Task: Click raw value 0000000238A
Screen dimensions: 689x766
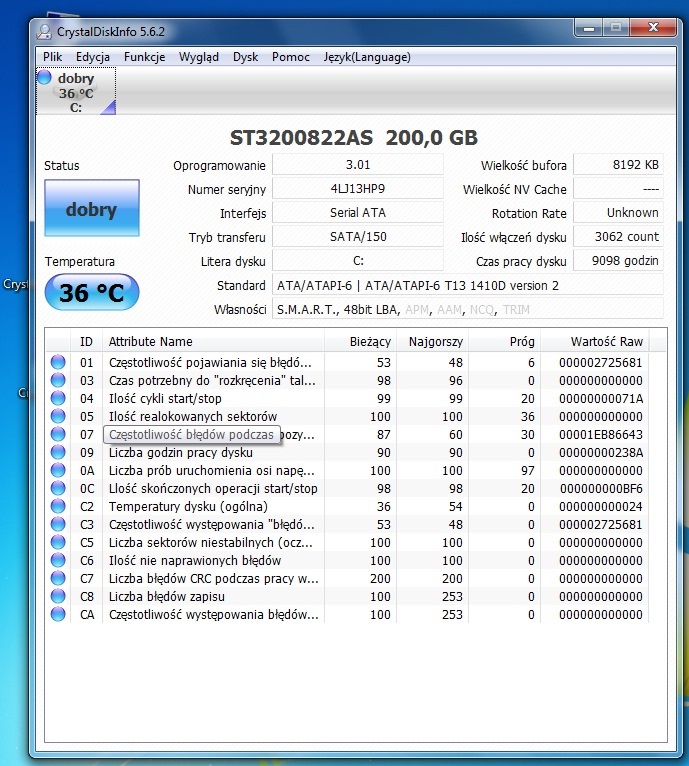Action: 601,452
